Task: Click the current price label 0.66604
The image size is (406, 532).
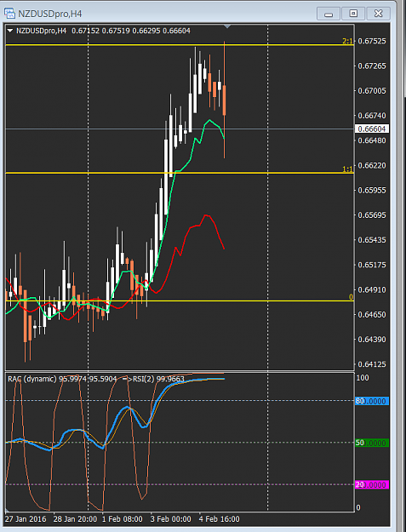Action: pyautogui.click(x=372, y=129)
